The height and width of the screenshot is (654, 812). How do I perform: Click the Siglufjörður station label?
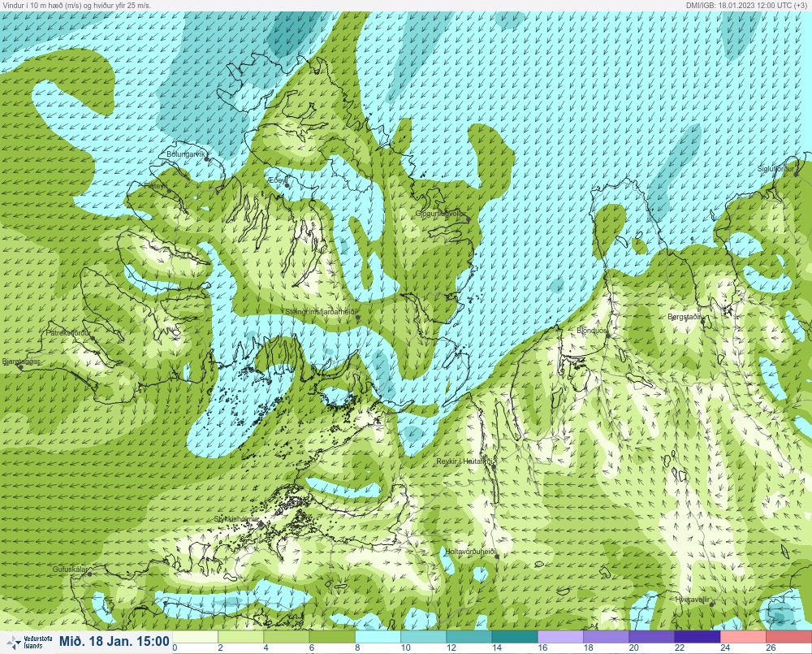775,169
